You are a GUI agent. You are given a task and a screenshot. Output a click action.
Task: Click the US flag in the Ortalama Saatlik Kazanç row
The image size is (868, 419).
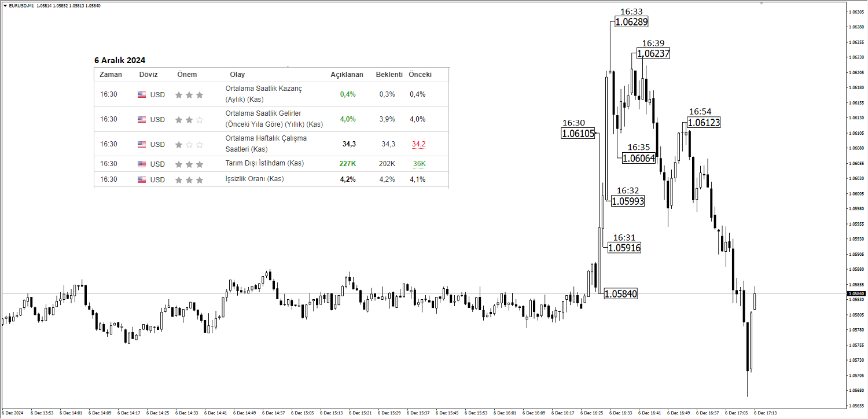[x=142, y=95]
